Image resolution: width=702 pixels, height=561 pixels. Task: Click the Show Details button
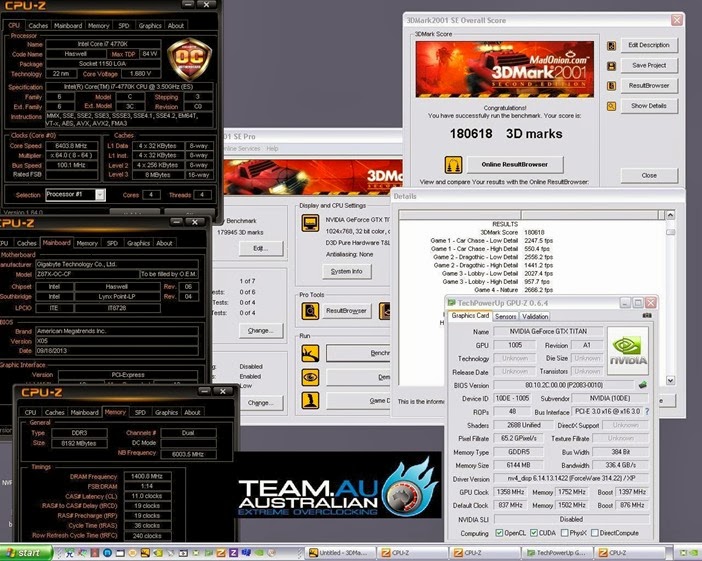pyautogui.click(x=649, y=106)
